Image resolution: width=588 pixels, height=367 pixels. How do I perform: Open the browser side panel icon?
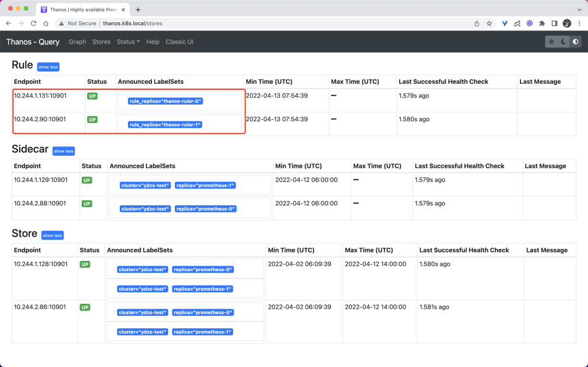pyautogui.click(x=554, y=23)
